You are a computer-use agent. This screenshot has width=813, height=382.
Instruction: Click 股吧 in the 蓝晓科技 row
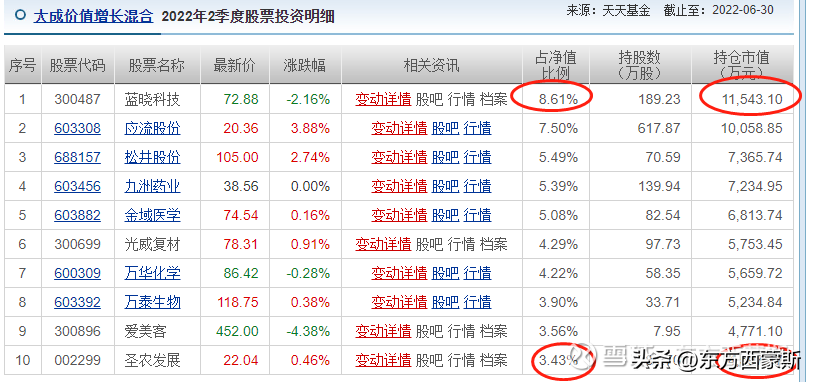[x=429, y=99]
